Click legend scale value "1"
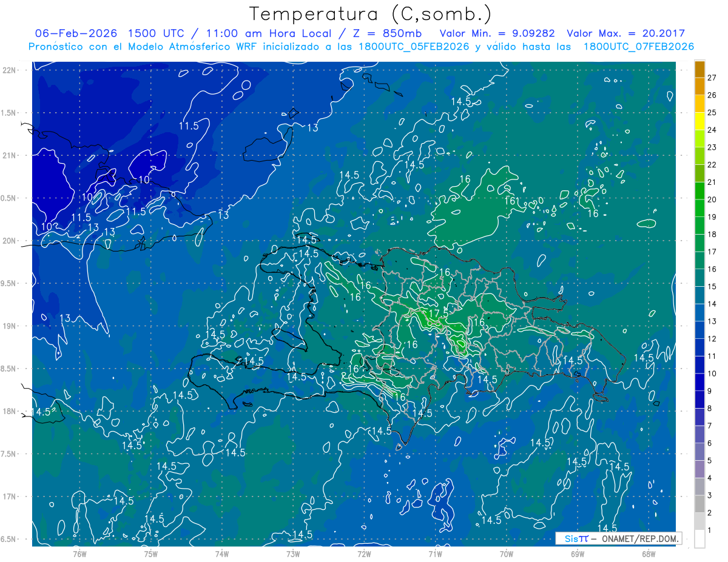This screenshot has width=728, height=562. 710,530
